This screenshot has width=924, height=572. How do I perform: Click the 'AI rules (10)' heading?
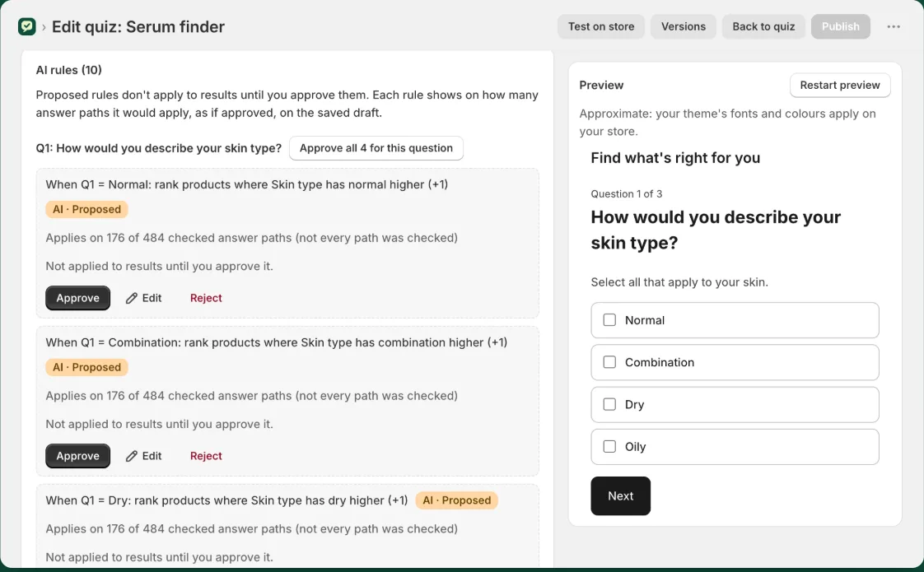click(x=69, y=70)
